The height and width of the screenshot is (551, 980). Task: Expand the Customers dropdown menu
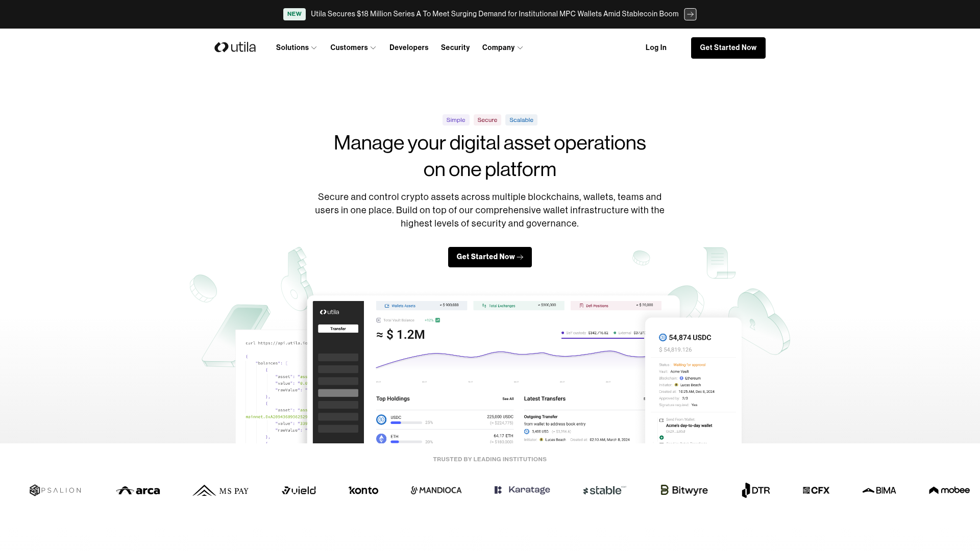(x=353, y=47)
